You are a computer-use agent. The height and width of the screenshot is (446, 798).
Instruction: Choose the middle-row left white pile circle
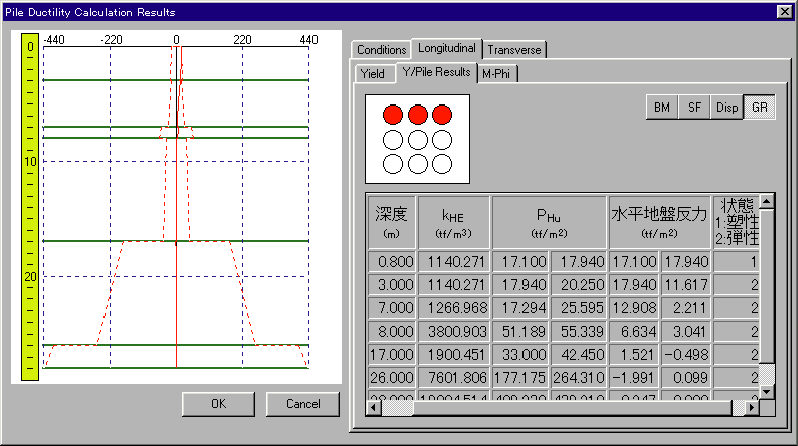[393, 139]
